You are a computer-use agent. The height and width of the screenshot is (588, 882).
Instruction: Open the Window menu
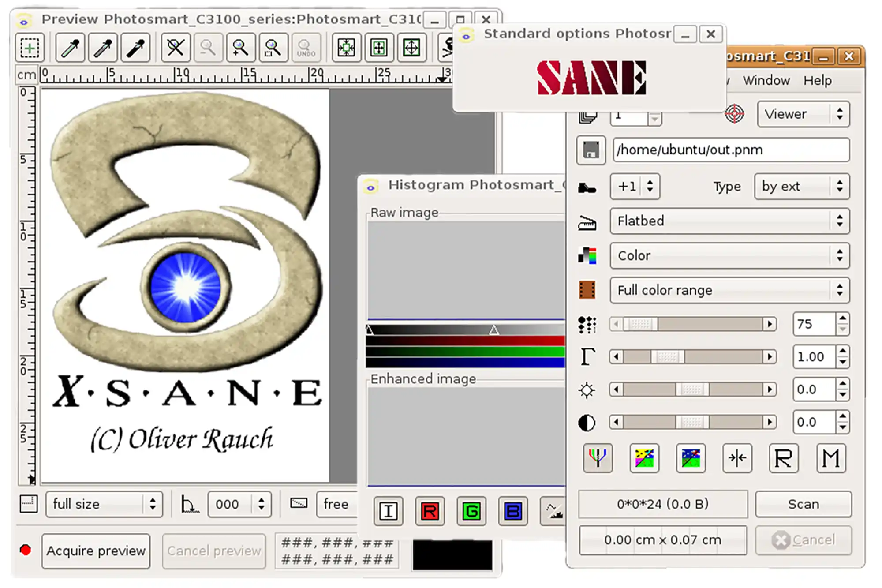coord(766,81)
